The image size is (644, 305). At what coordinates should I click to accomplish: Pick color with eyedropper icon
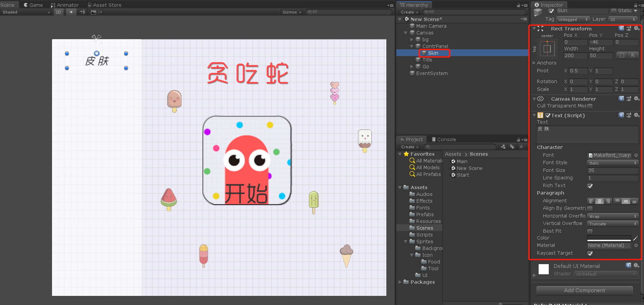pyautogui.click(x=635, y=238)
